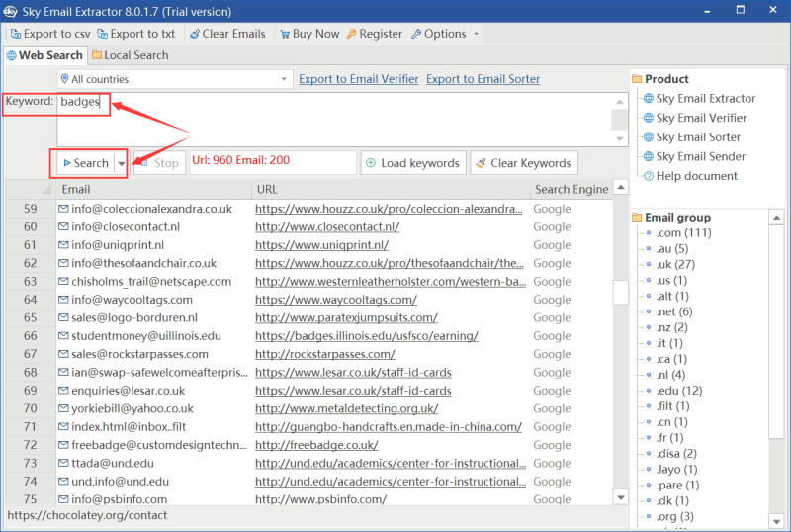Screen dimensions: 791x532
Task: Select the .net (6) email group
Action: tap(674, 311)
